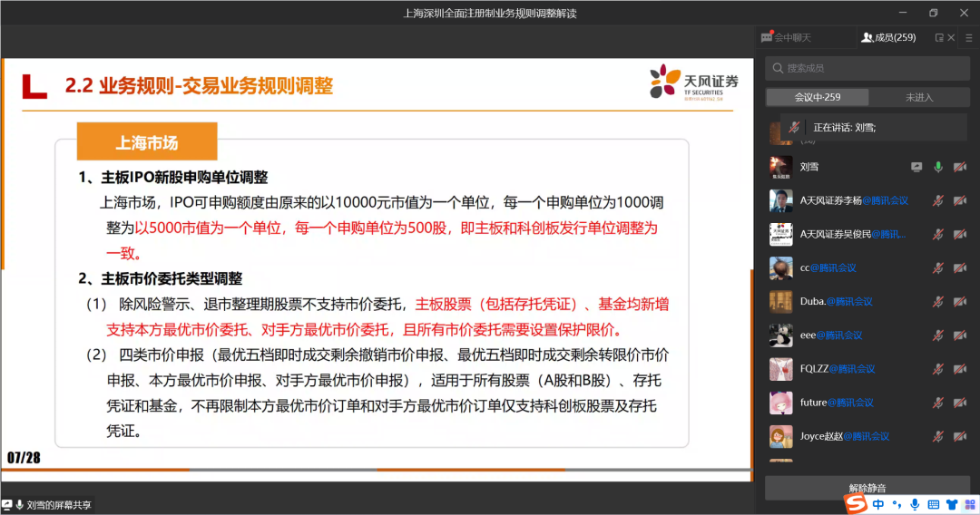Select Joyce赵赵 in the members list
Image resolution: width=980 pixels, height=515 pixels.
pyautogui.click(x=844, y=436)
